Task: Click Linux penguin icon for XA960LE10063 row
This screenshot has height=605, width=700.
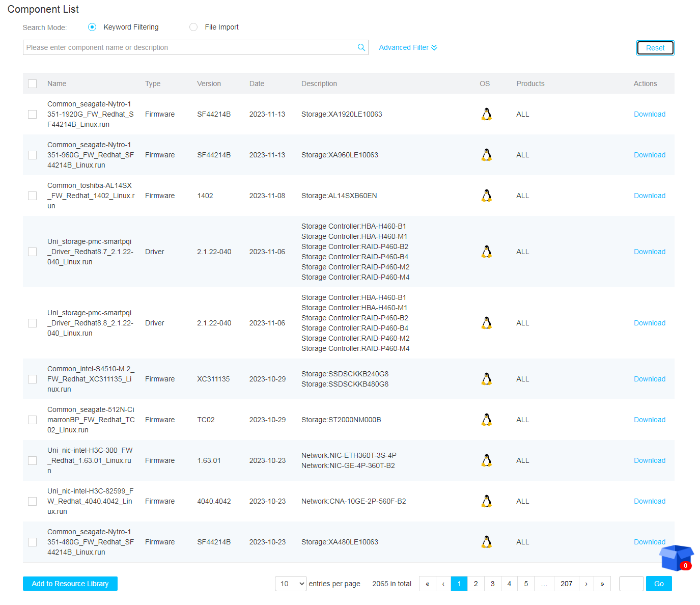Action: click(487, 155)
